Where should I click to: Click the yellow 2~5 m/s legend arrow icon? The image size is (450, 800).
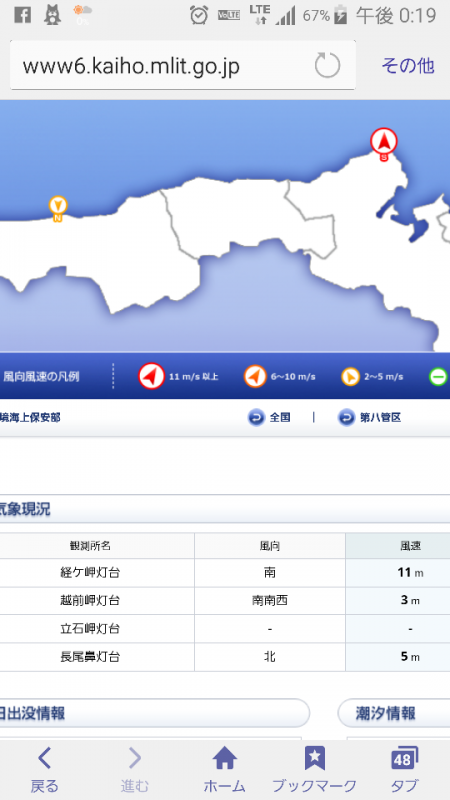pyautogui.click(x=350, y=377)
